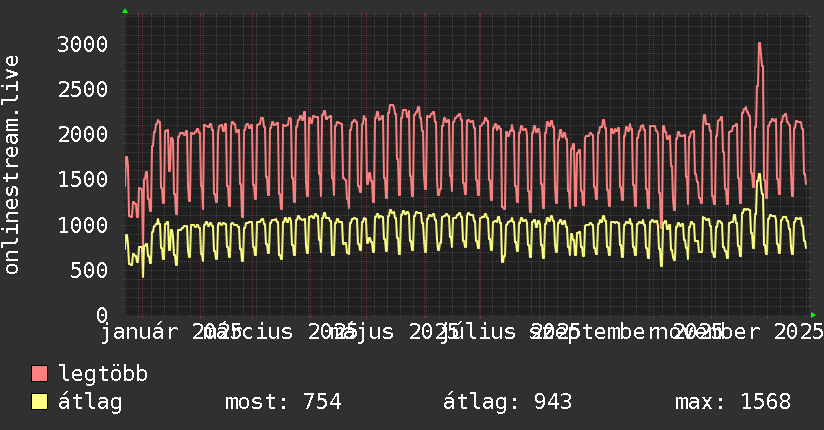Click the pink line's peak above 3000
The image size is (824, 430).
click(759, 44)
